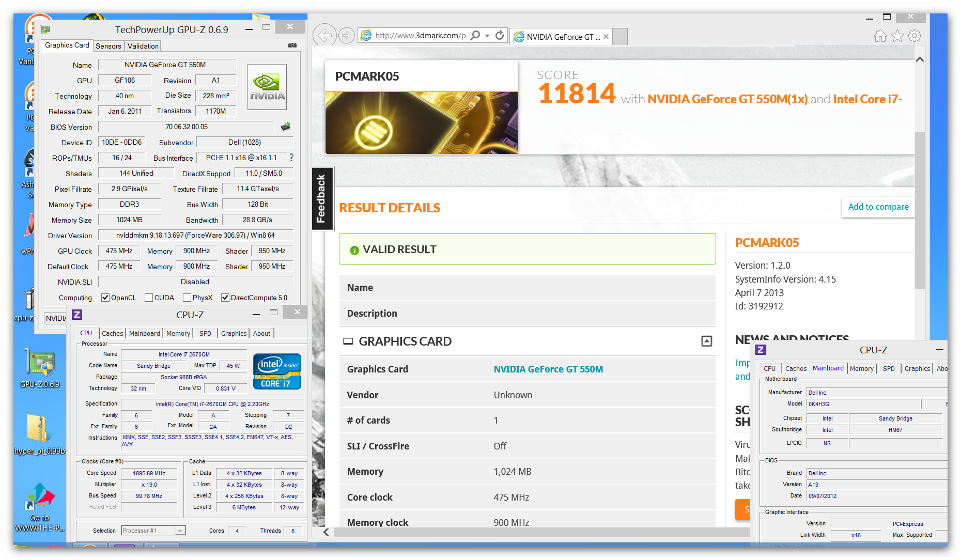961x560 pixels.
Task: Click the Core Speed value 1895.89 MHz
Action: [x=149, y=473]
